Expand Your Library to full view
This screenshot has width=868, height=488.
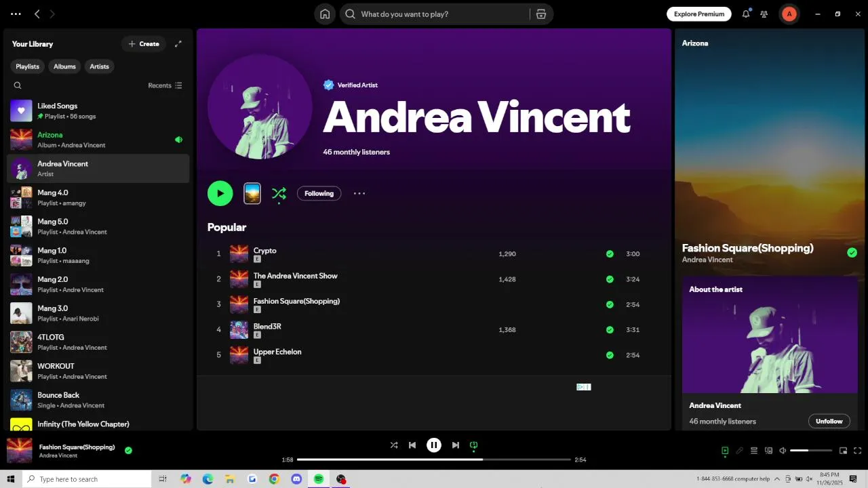coord(178,44)
